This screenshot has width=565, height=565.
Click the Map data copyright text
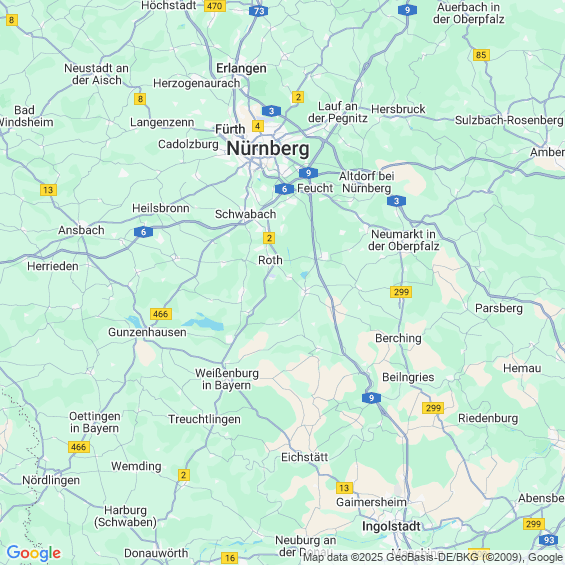click(x=433, y=557)
